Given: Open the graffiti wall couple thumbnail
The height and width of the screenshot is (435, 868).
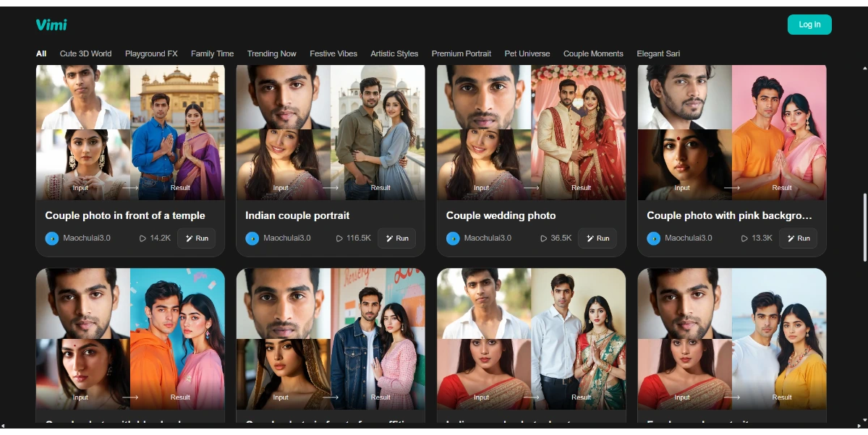Looking at the screenshot, I should [331, 338].
